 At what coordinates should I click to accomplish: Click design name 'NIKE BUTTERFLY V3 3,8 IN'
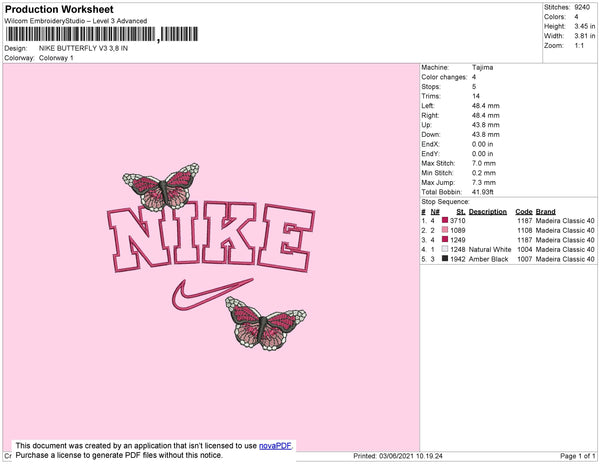tap(83, 48)
